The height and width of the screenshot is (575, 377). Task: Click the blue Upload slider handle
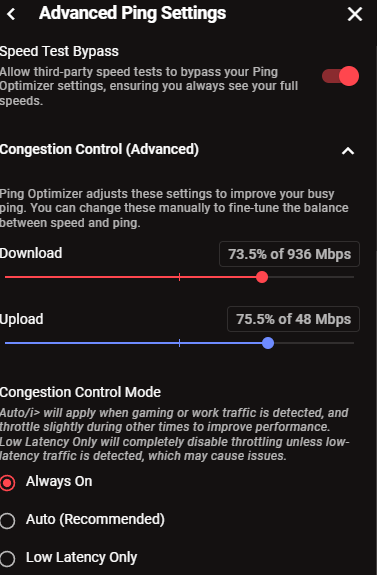click(x=268, y=343)
